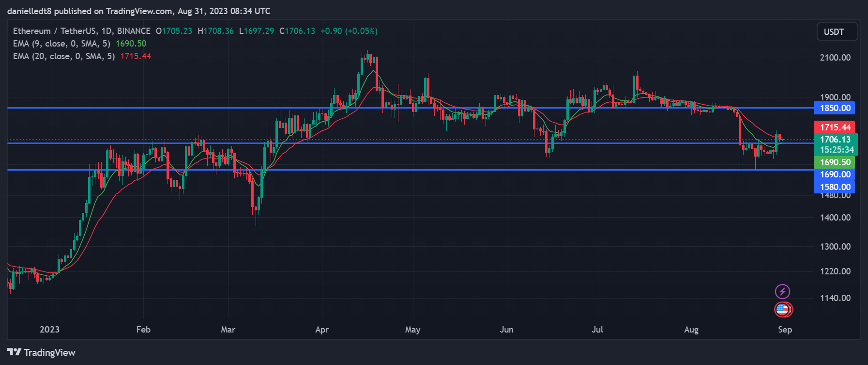The image size is (868, 365).
Task: Click the published on TradingView.com header text
Action: (138, 11)
